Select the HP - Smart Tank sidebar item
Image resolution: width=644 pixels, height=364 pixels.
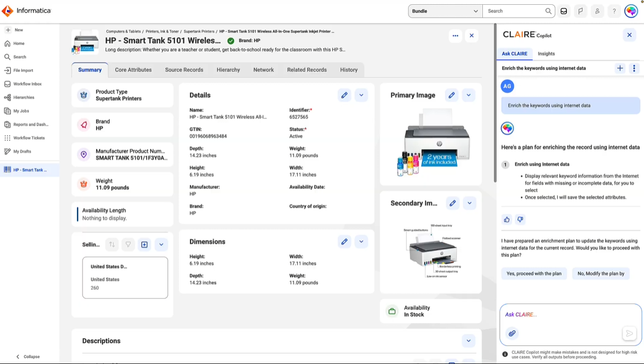point(29,170)
